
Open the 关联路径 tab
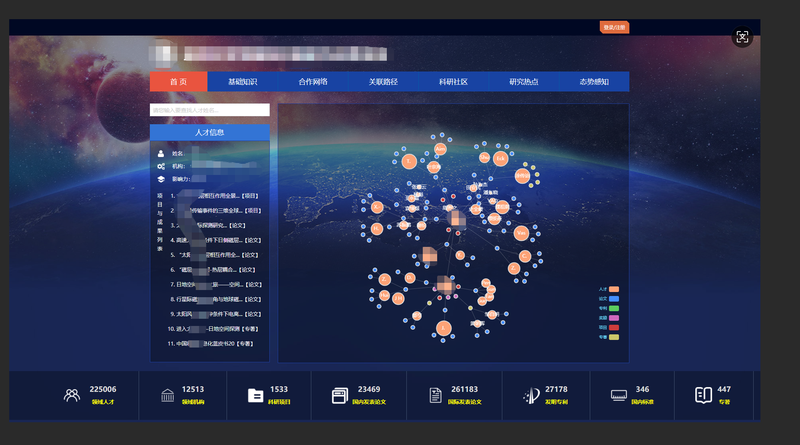point(383,82)
